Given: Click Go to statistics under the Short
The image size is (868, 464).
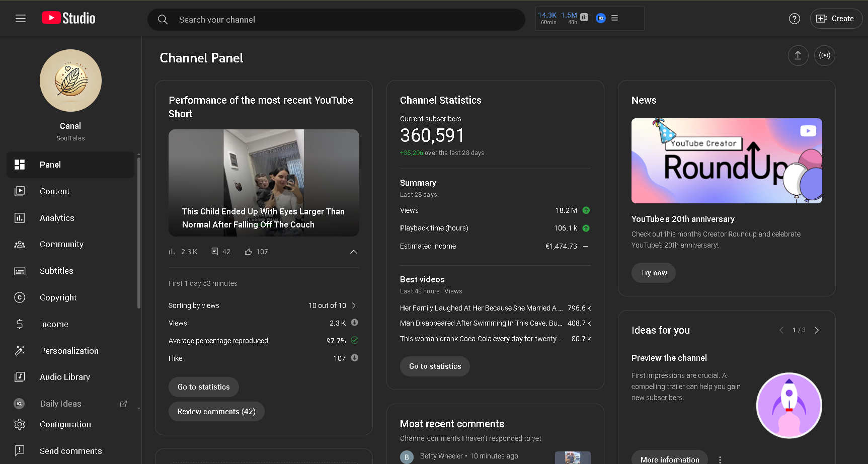Looking at the screenshot, I should (x=204, y=387).
